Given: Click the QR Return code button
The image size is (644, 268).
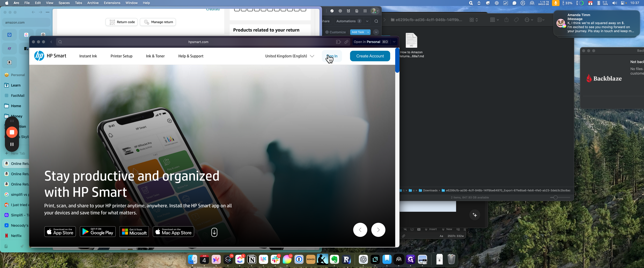Looking at the screenshot, I should click(122, 22).
